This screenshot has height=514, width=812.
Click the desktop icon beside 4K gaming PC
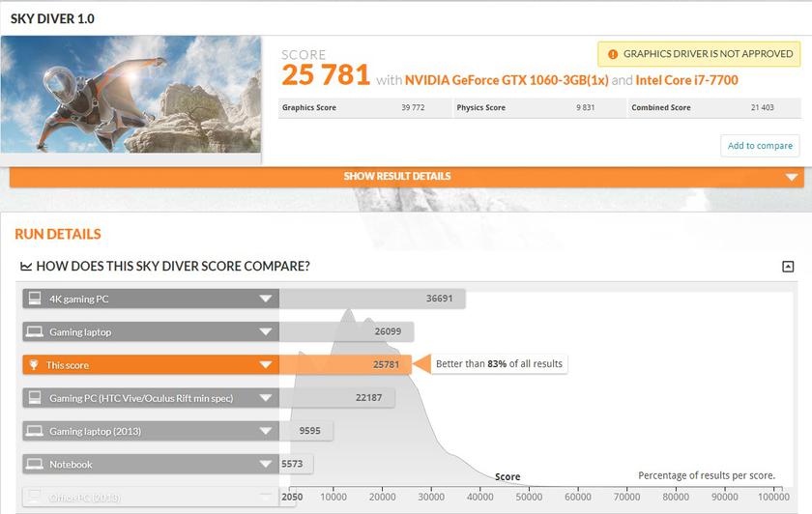[x=35, y=299]
